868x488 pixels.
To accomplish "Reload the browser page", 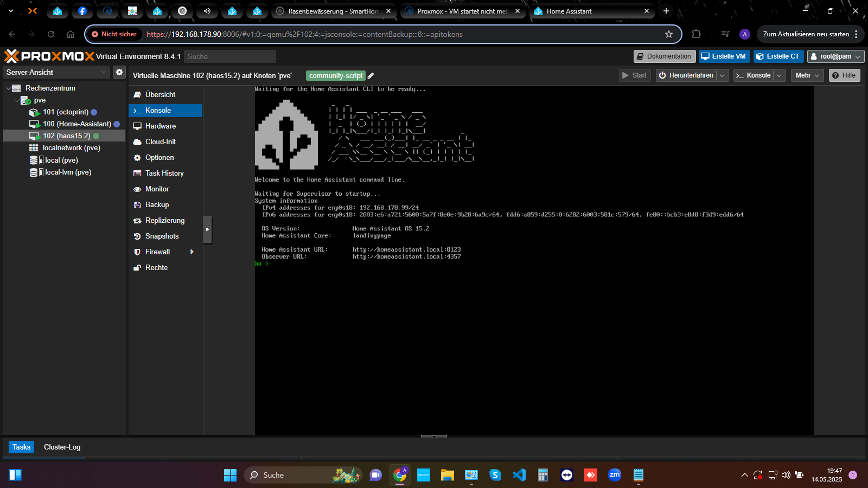I will click(51, 34).
